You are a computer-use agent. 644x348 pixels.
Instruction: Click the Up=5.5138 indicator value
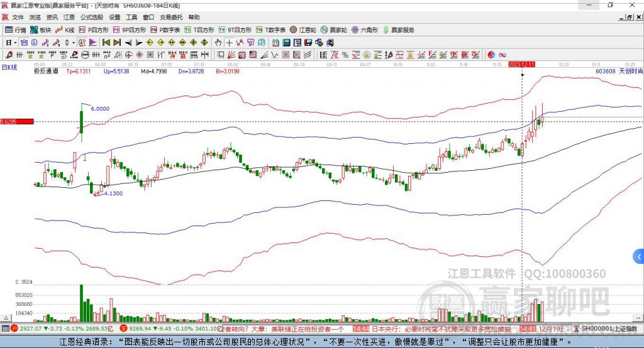tap(116, 71)
